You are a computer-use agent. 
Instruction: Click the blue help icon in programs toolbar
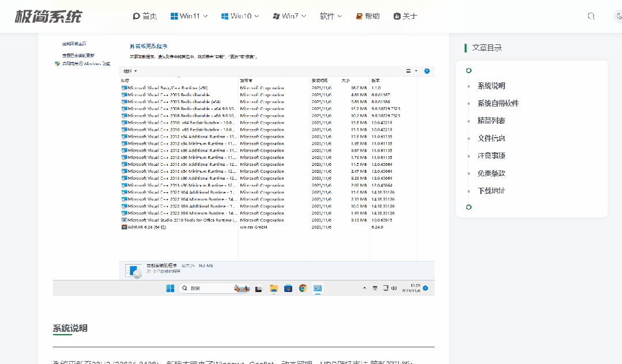(427, 71)
